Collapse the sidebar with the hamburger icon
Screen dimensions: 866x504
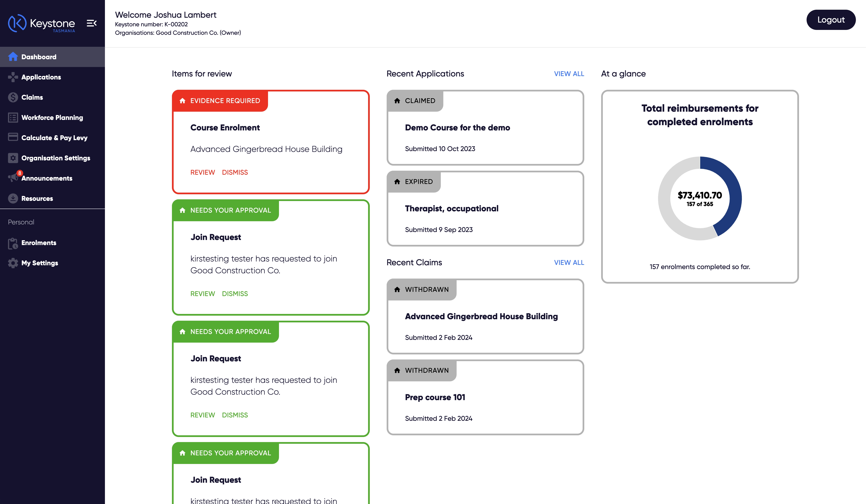pos(91,23)
